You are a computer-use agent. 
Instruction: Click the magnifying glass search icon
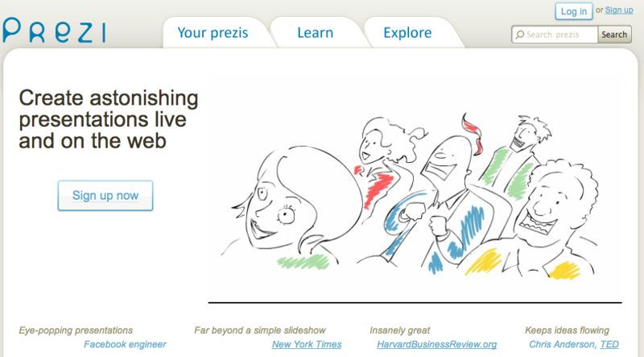520,35
